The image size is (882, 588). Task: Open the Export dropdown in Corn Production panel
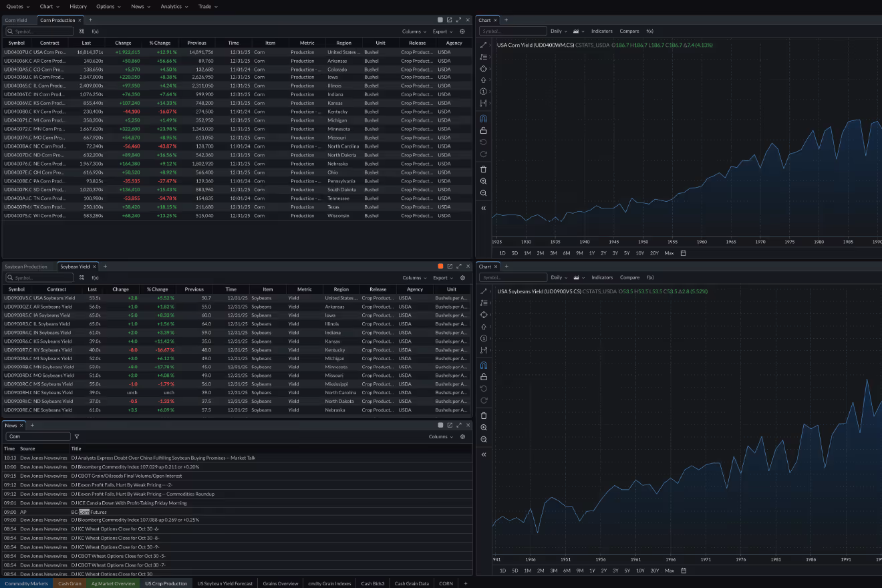[440, 31]
